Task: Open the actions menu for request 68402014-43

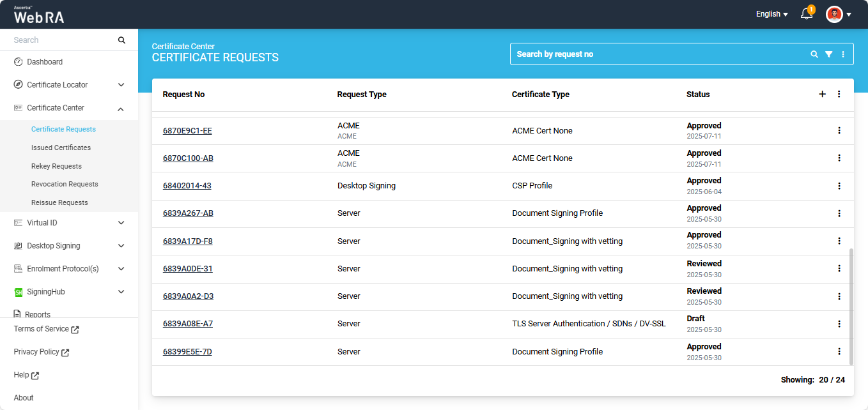Action: [x=839, y=186]
